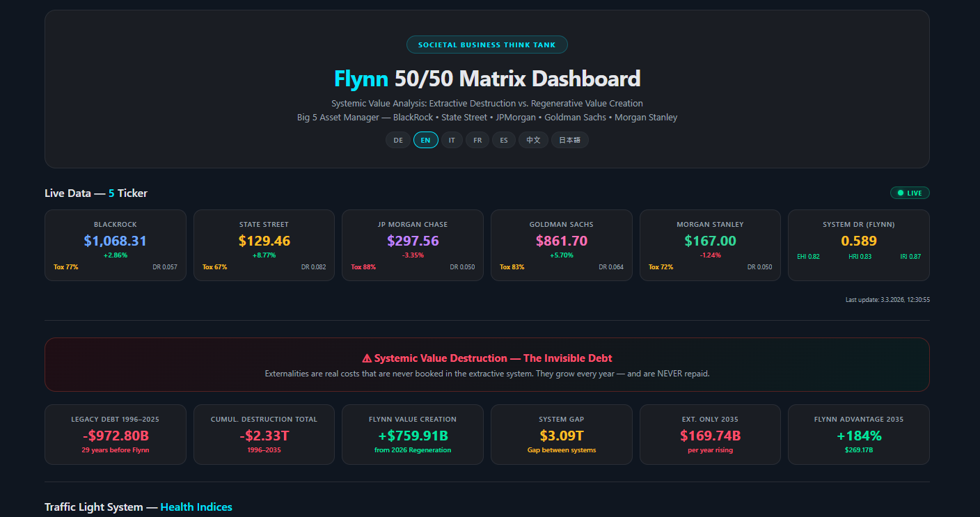
Task: Click the Systemic Value Analysis subtitle line
Action: 487,103
